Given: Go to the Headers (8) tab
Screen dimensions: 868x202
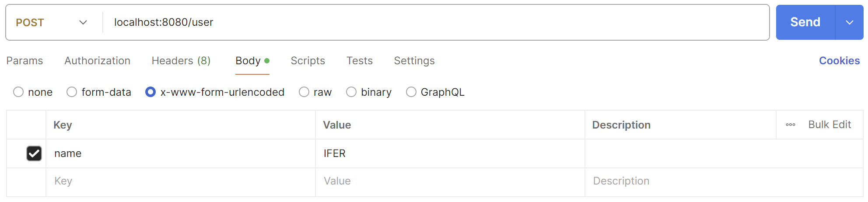Looking at the screenshot, I should click(x=181, y=61).
